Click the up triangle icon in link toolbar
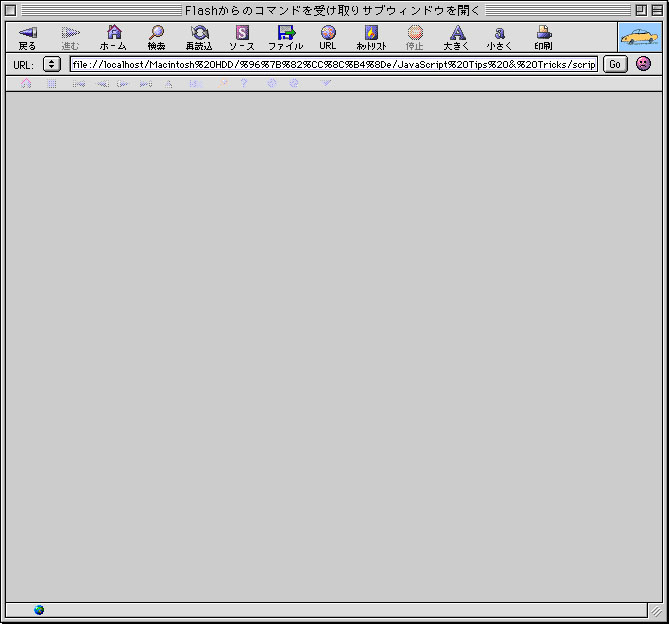This screenshot has height=624, width=669. click(169, 84)
